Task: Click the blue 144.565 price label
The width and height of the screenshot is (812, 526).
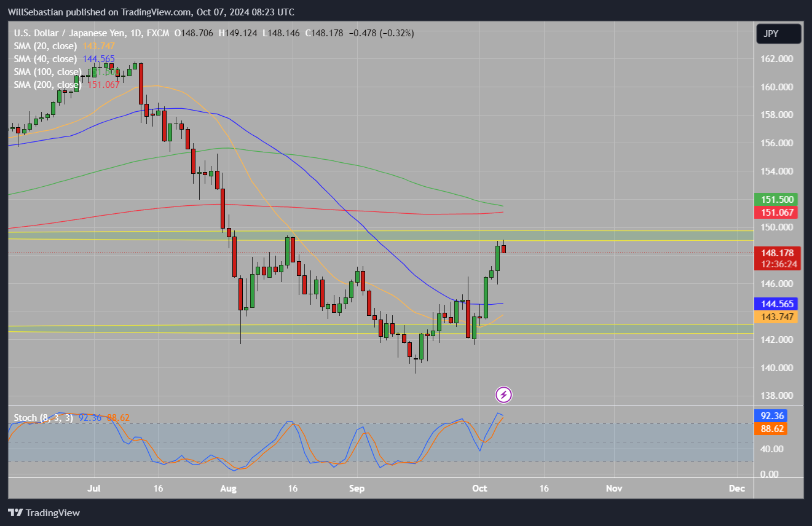Action: tap(776, 304)
